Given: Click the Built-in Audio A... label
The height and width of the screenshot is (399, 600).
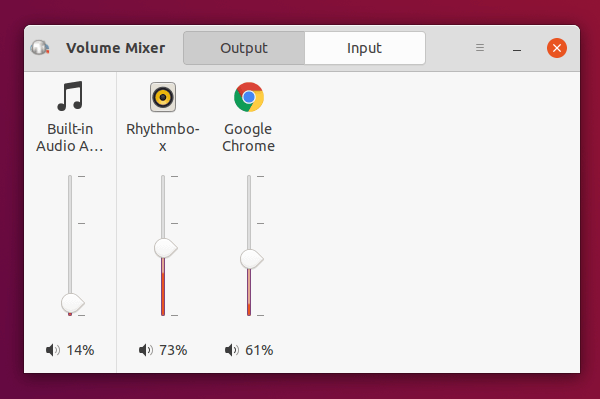Looking at the screenshot, I should [70, 137].
